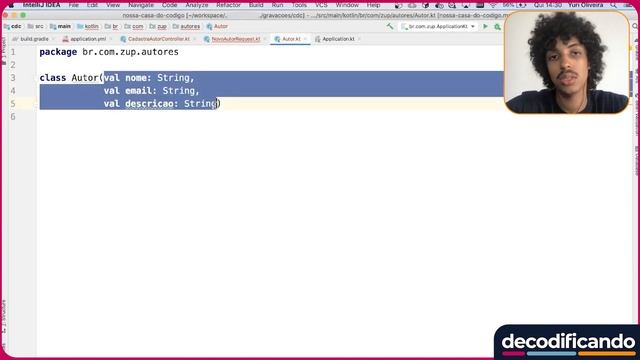Click the src breadcrumb folder
This screenshot has height=360, width=640.
(x=36, y=27)
